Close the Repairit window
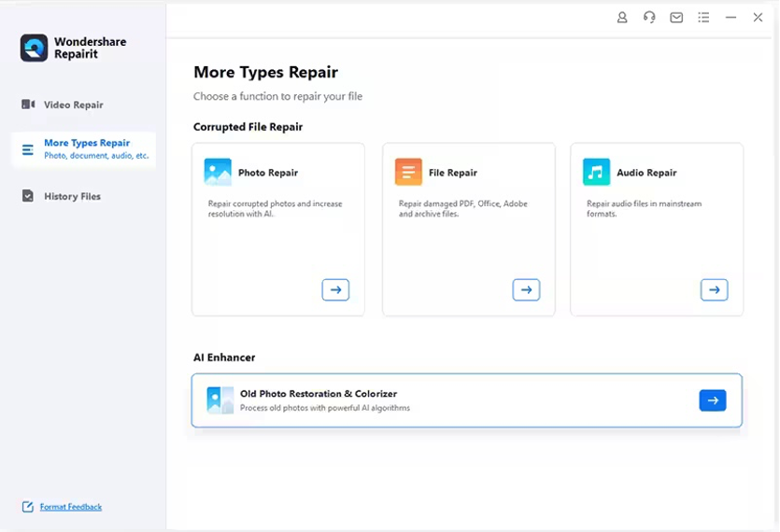The width and height of the screenshot is (780, 532). pyautogui.click(x=758, y=18)
